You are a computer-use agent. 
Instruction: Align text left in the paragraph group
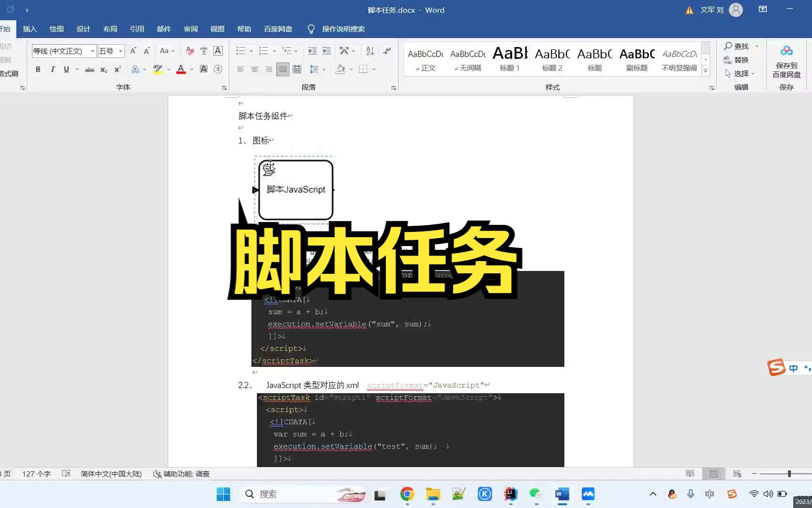point(240,69)
